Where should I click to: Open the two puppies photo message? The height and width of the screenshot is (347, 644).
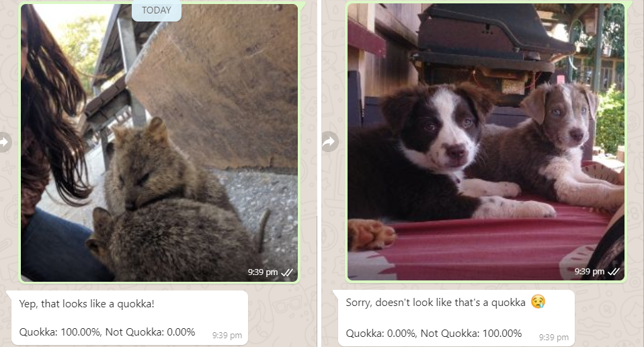(486, 142)
